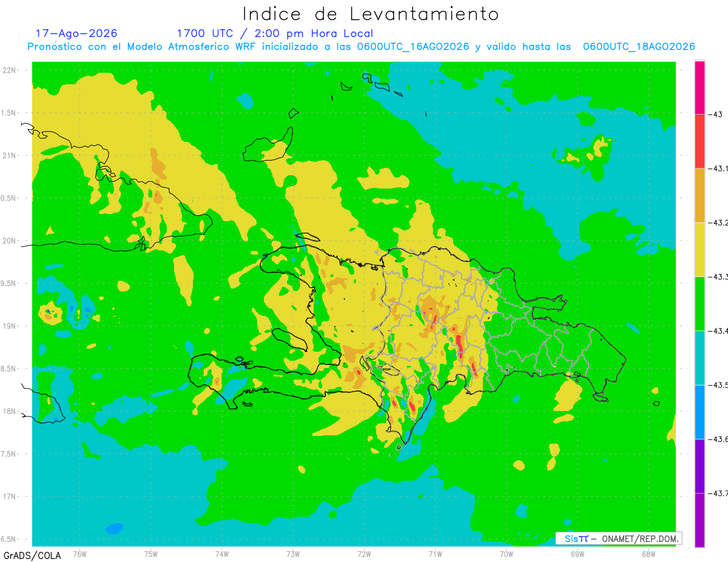Click the '70W' longitude label
728x562 pixels.
507,554
